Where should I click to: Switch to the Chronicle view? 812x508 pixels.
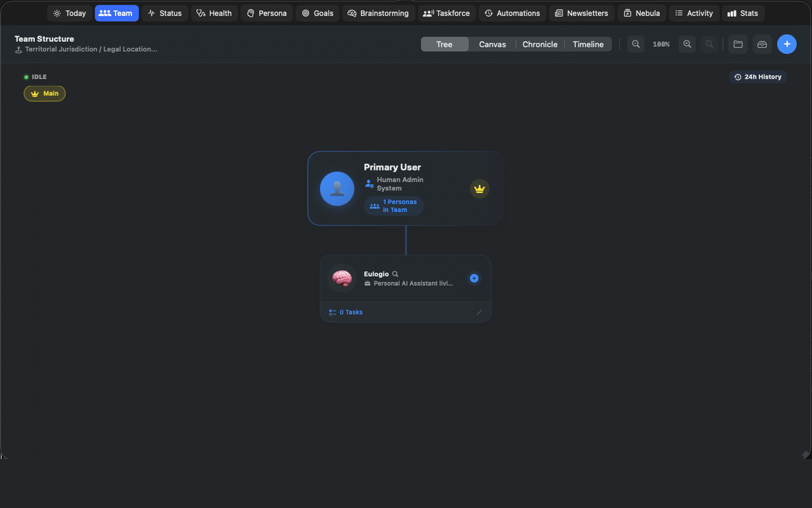540,44
